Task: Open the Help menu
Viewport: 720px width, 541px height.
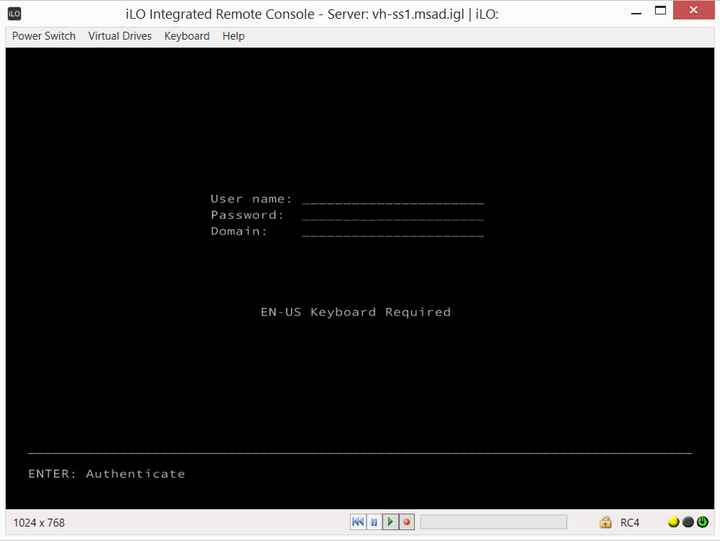Action: [x=233, y=36]
